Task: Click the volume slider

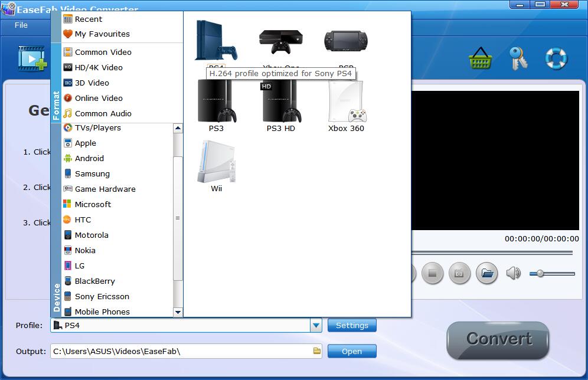Action: tap(552, 274)
